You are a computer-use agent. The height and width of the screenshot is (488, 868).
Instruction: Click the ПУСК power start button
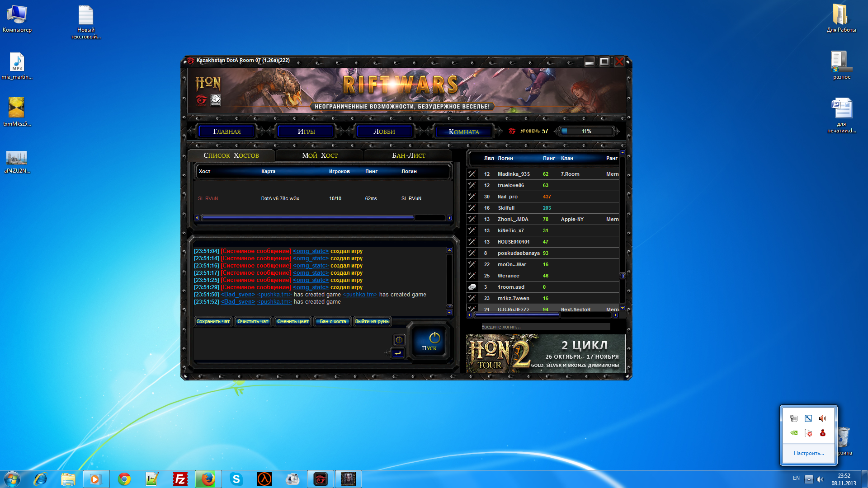click(430, 342)
